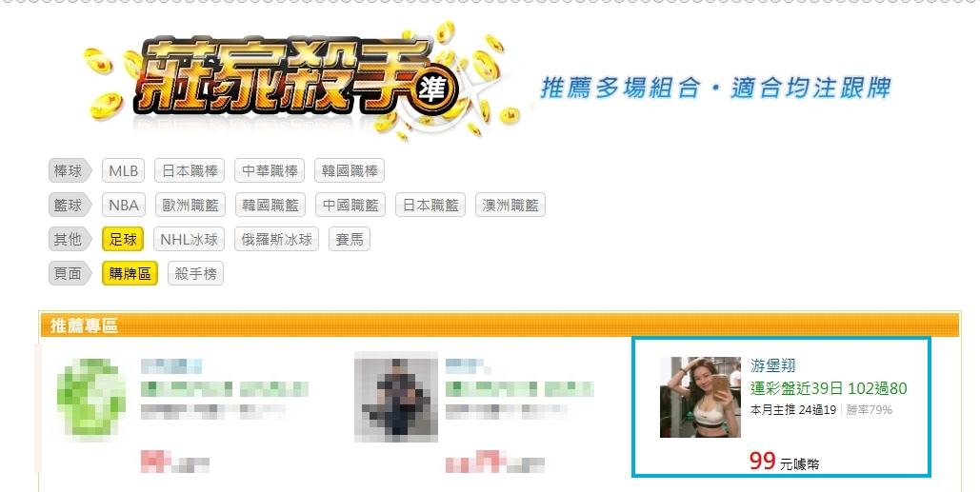The width and height of the screenshot is (980, 492).
Task: Choose the 歐洲職籃 league
Action: point(190,205)
